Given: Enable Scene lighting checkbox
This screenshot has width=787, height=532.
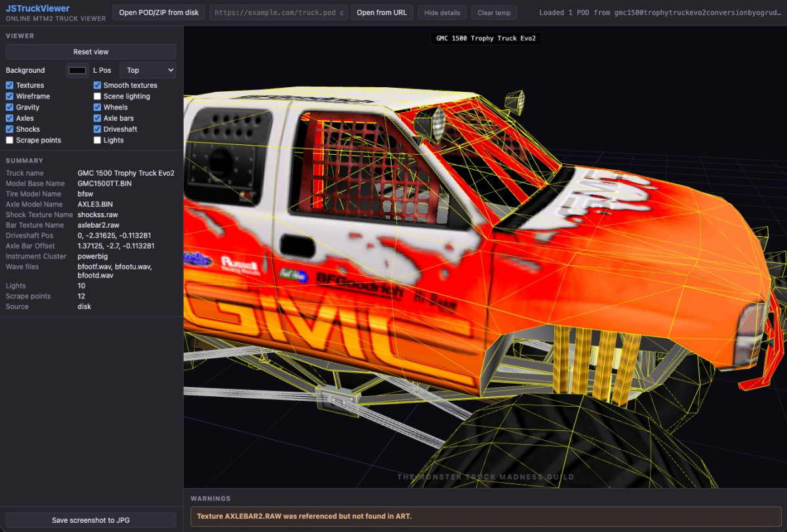Looking at the screenshot, I should (97, 96).
